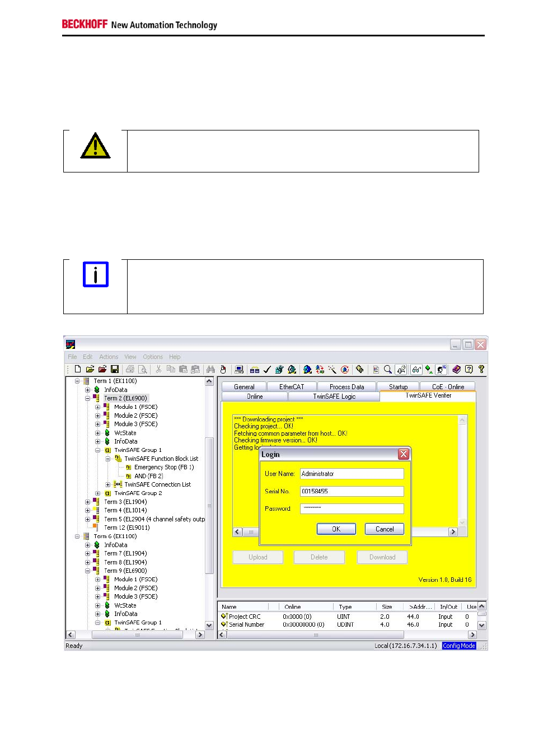Screen dimensions: 534x756
Task: Switch to the Online tab
Action: [255, 396]
